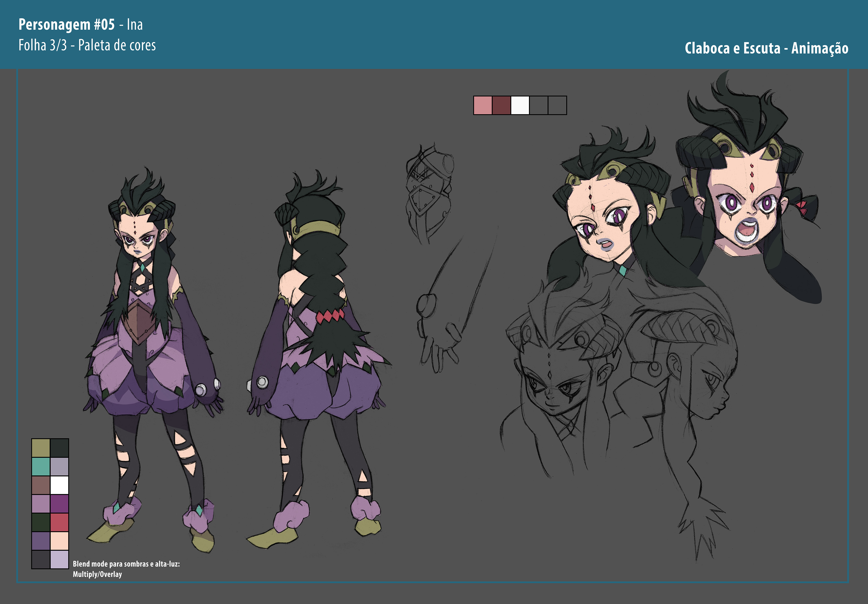Pick the crimson red palette swatch

coord(59,522)
